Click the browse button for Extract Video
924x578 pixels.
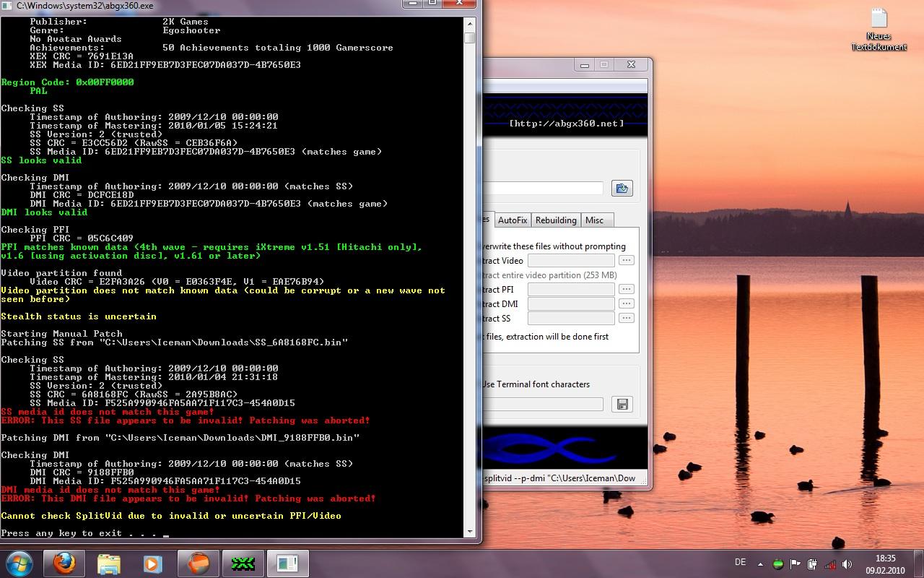point(626,260)
